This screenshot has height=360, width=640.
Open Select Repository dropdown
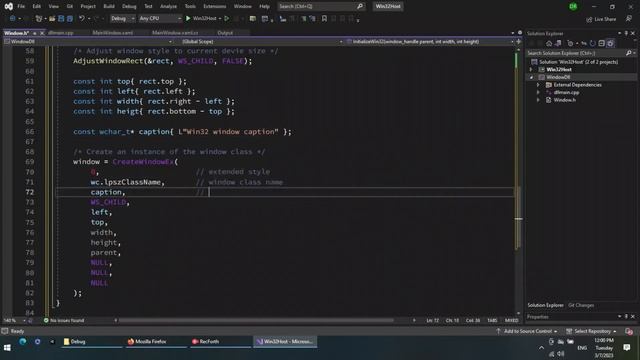(591, 331)
